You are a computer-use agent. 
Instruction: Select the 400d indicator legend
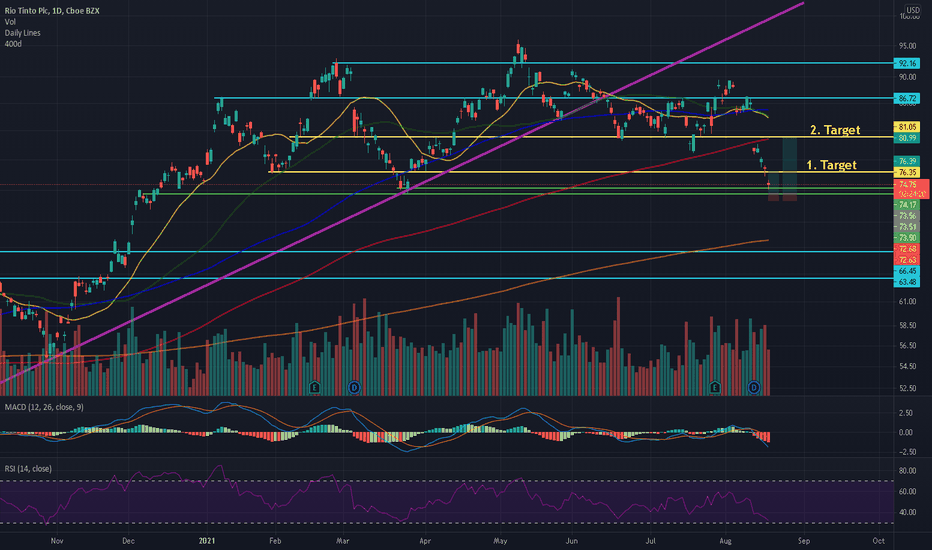[x=13, y=44]
